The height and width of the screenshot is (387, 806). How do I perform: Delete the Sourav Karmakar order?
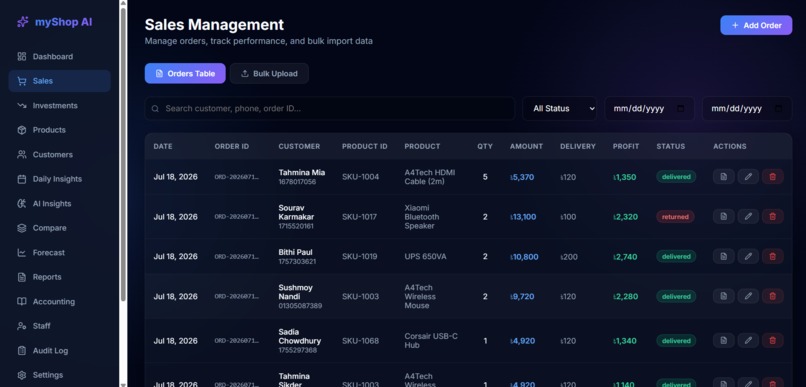[x=773, y=216]
